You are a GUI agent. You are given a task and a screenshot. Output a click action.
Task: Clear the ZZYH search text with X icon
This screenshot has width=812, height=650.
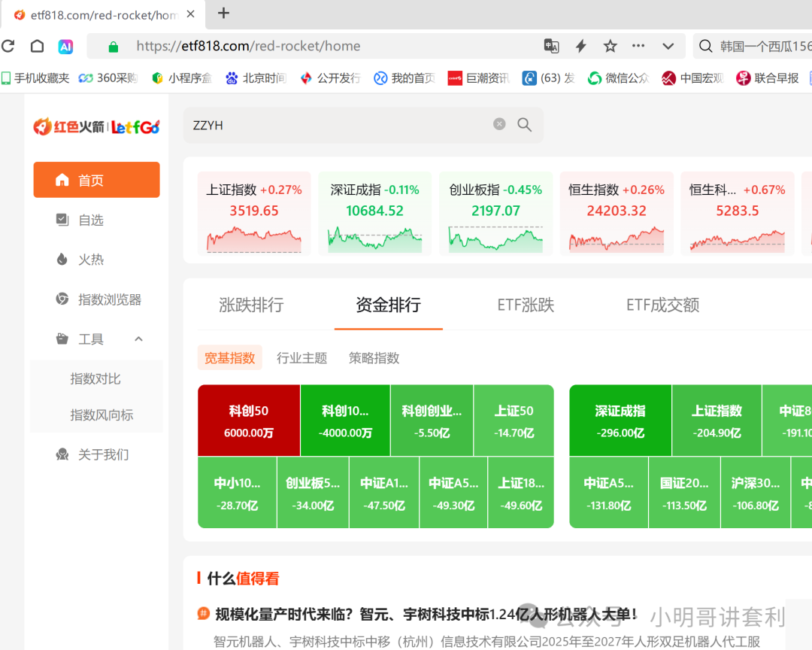tap(499, 124)
